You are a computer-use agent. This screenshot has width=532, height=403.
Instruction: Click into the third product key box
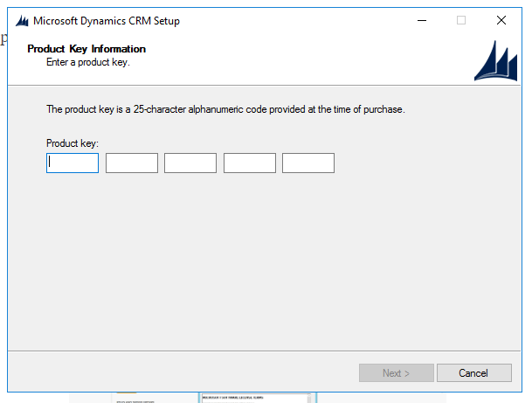coord(190,163)
